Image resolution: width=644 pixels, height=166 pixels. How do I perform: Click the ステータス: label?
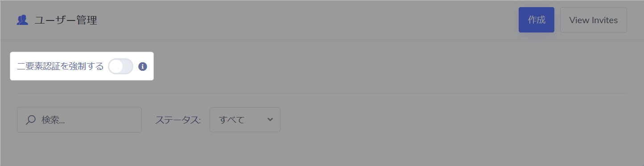[178, 120]
